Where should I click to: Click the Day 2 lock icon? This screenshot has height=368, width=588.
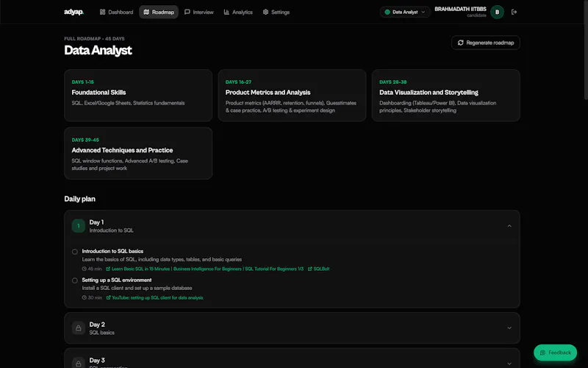(79, 328)
